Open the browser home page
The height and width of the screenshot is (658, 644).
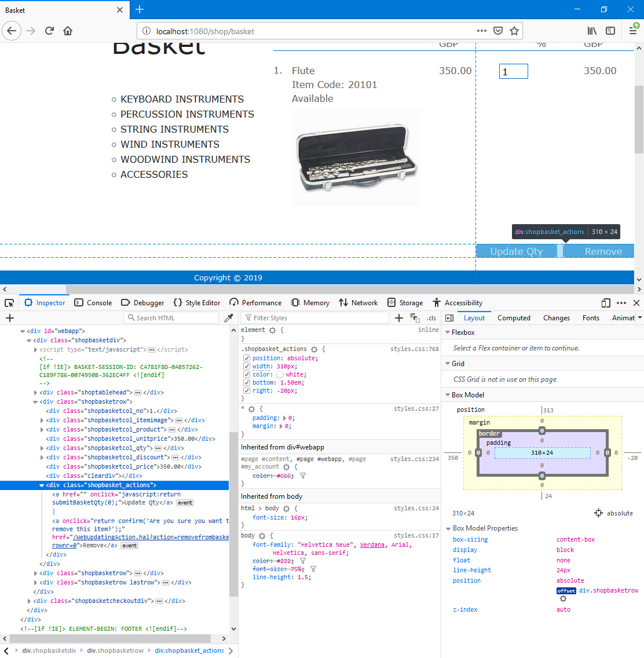(x=68, y=31)
